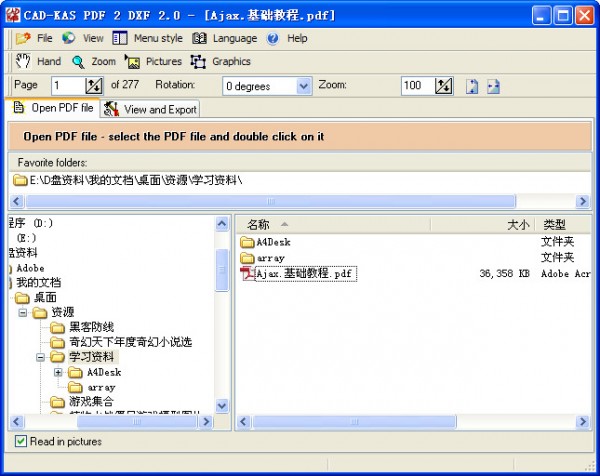
Task: Select the A4Desk folder in tree
Action: pos(104,372)
